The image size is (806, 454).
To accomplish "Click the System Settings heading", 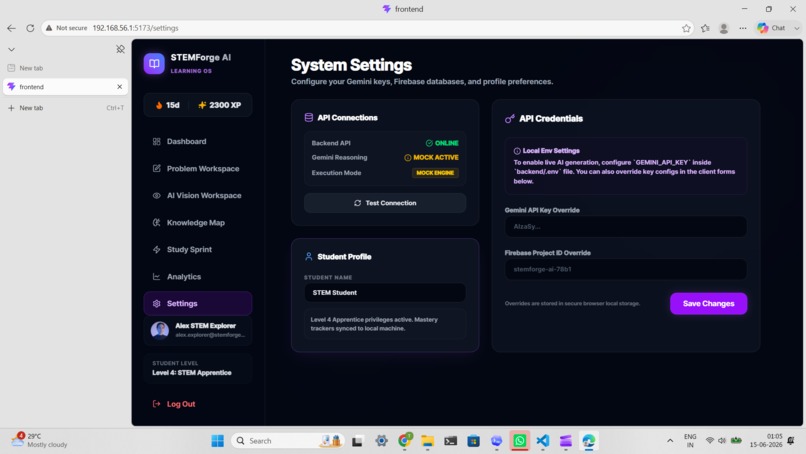I will pos(351,65).
